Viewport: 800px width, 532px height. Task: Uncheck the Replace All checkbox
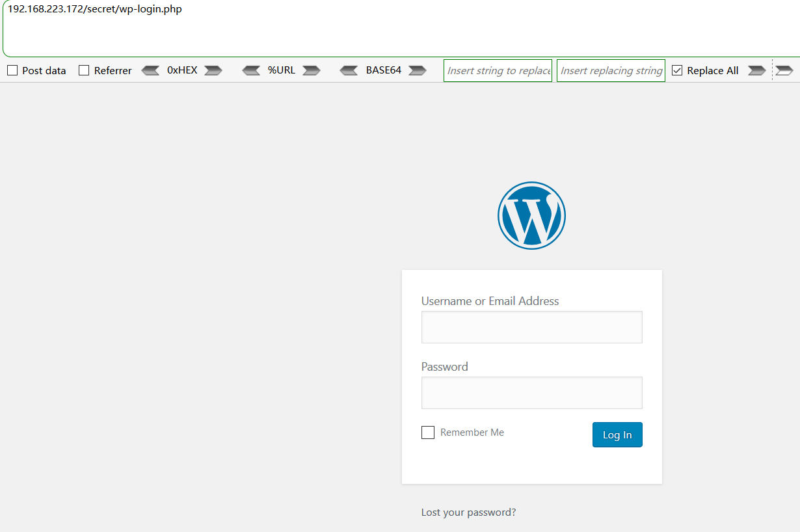[x=677, y=70]
